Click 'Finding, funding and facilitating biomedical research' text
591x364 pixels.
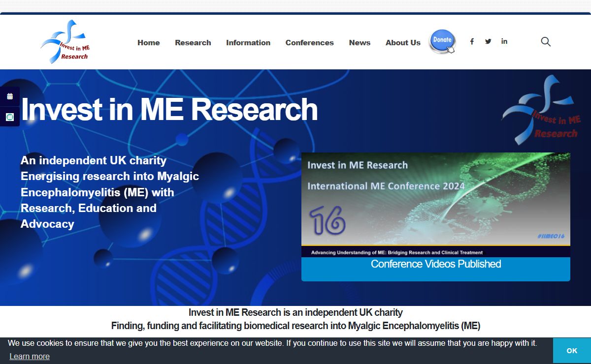(295, 326)
